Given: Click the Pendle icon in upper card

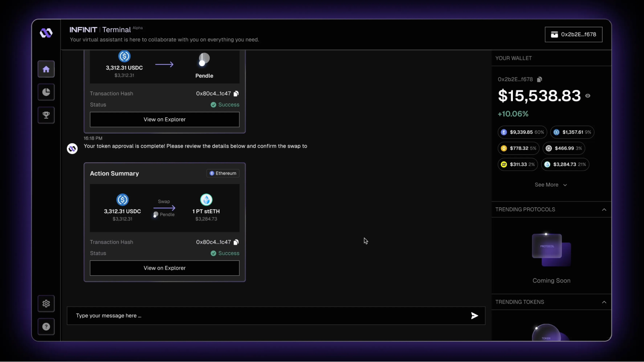Looking at the screenshot, I should coord(204,59).
